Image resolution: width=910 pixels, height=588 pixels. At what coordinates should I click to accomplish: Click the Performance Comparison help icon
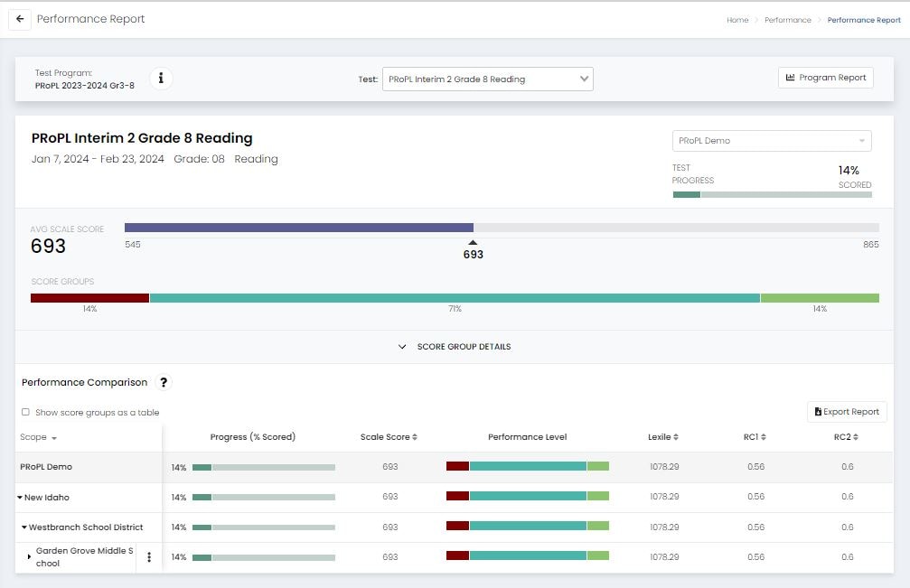(164, 382)
